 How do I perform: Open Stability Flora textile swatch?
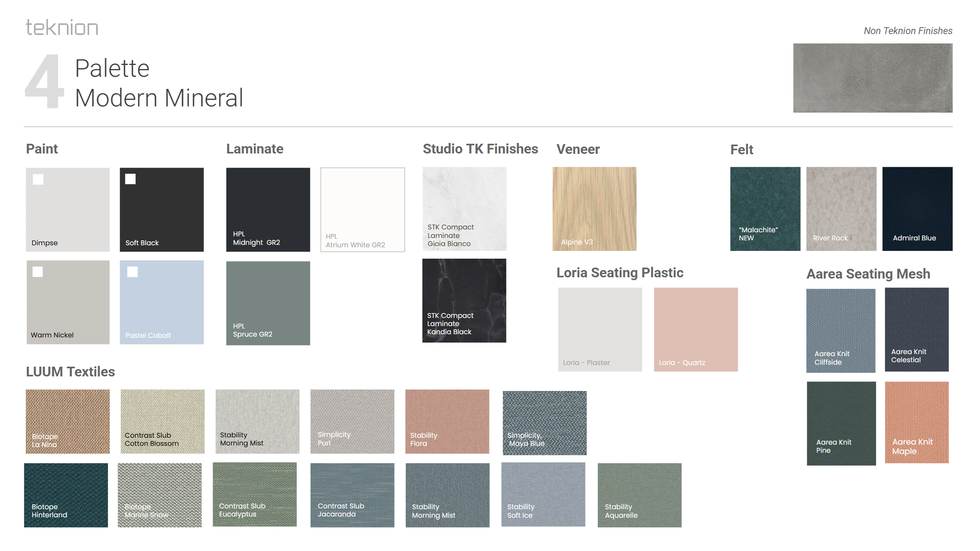coord(447,421)
